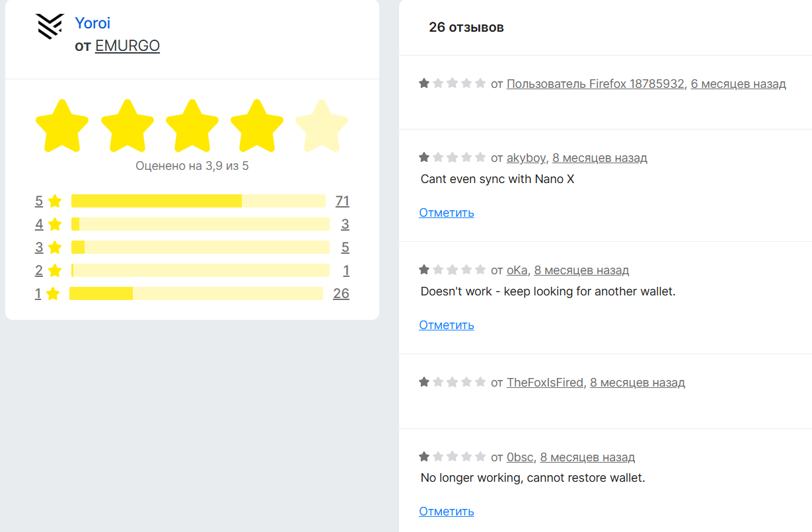This screenshot has width=812, height=532.
Task: Click the large average rating stars
Action: [192, 126]
